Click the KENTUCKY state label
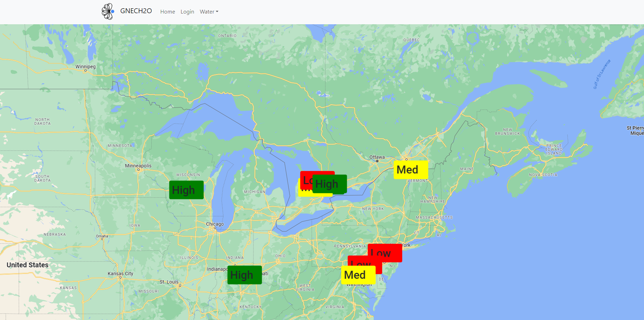Image resolution: width=644 pixels, height=320 pixels. [251, 307]
